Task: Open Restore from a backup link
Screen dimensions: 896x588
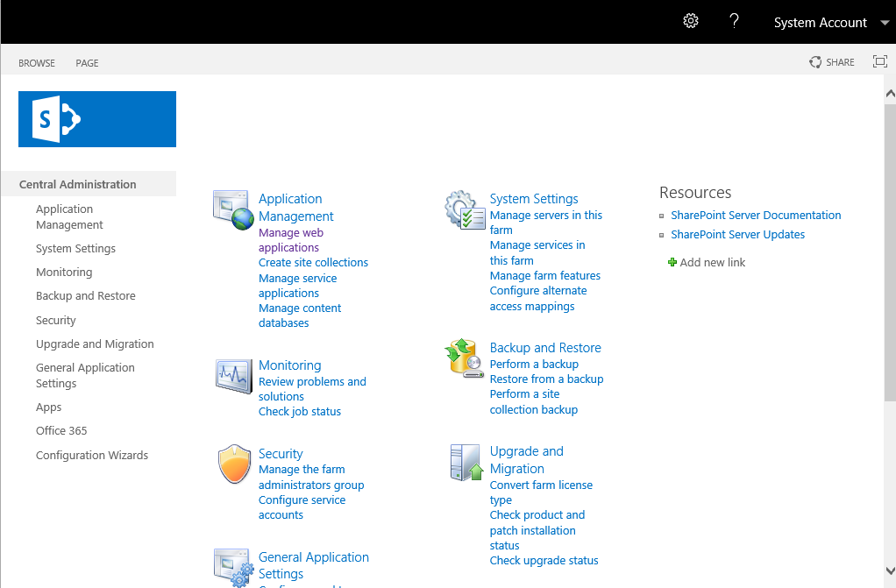Action: [546, 379]
